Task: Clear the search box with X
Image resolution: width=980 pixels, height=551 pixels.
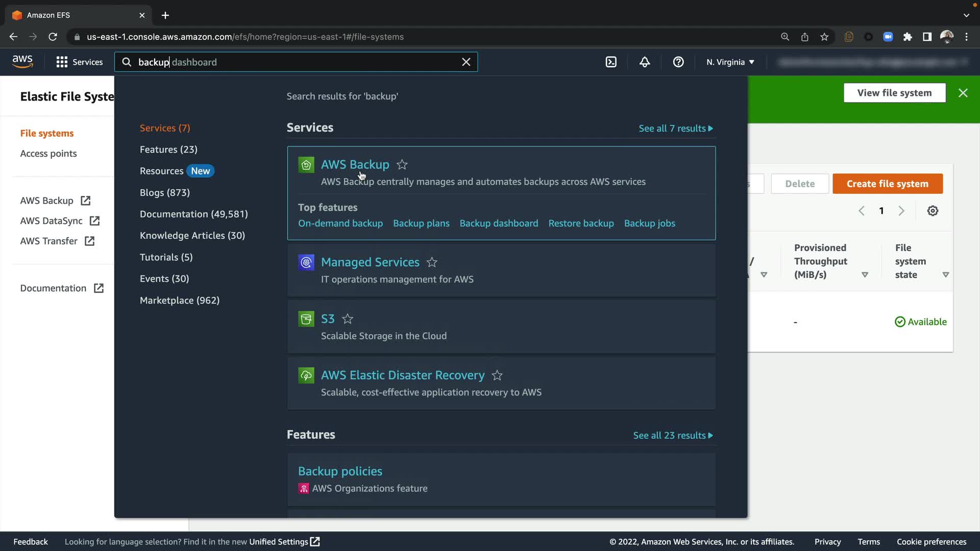Action: pos(465,62)
